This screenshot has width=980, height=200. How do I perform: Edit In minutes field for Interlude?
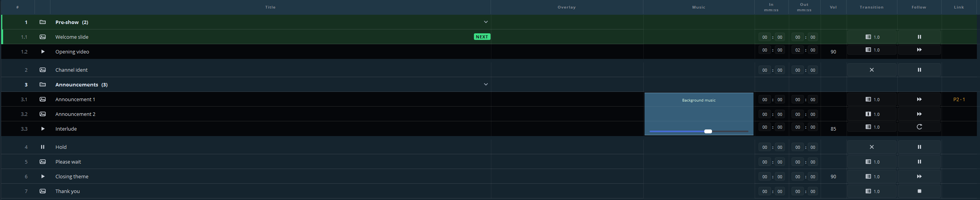tap(764, 127)
